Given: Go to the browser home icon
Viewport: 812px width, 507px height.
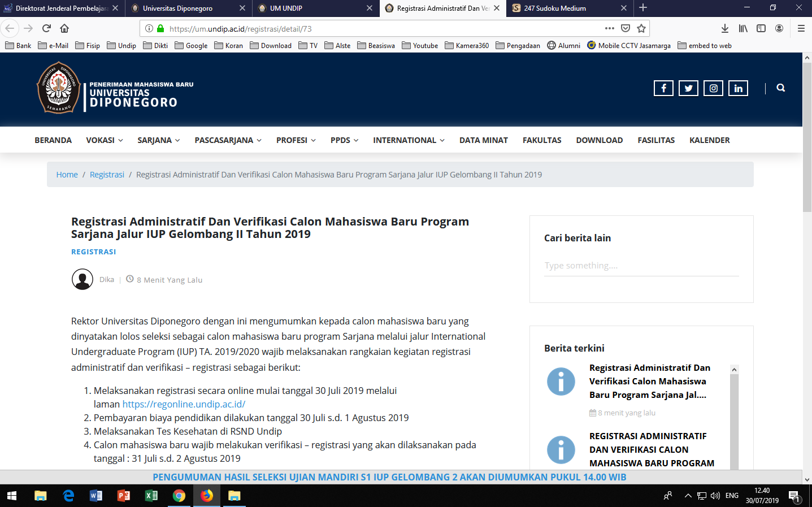Looking at the screenshot, I should [x=64, y=28].
